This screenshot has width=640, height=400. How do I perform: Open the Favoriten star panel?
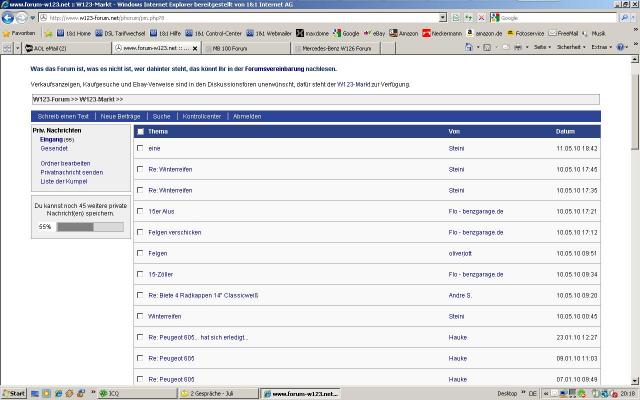pyautogui.click(x=19, y=32)
